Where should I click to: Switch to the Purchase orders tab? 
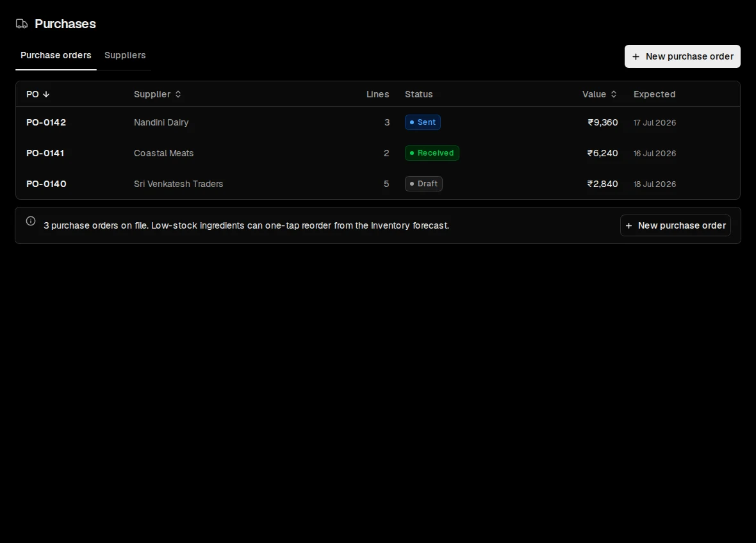tap(56, 56)
